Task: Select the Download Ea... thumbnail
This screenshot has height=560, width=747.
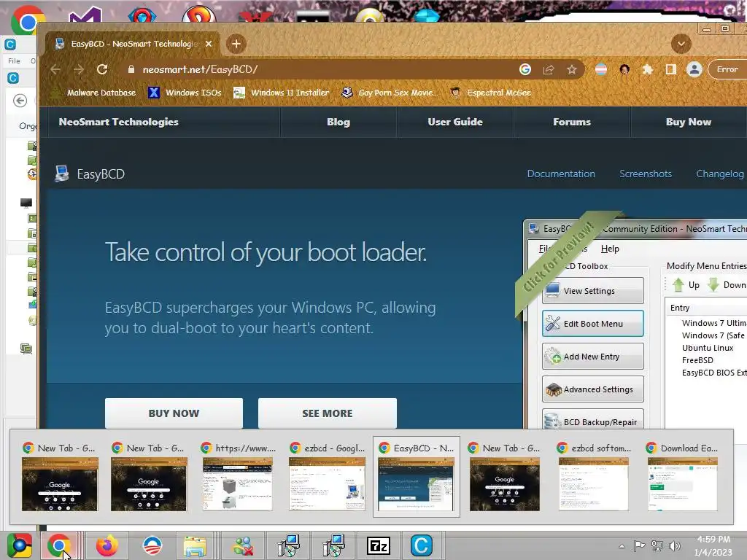Action: (683, 477)
